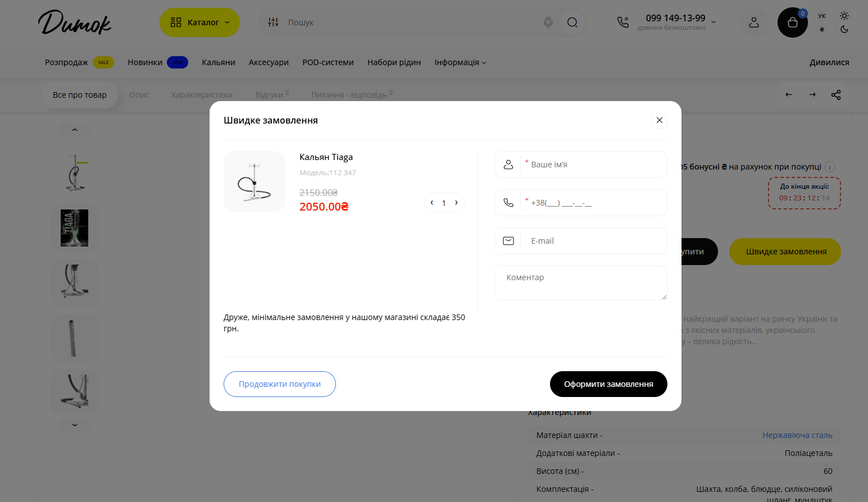The image size is (868, 502).
Task: Click the voice search microphone icon
Action: (x=548, y=22)
